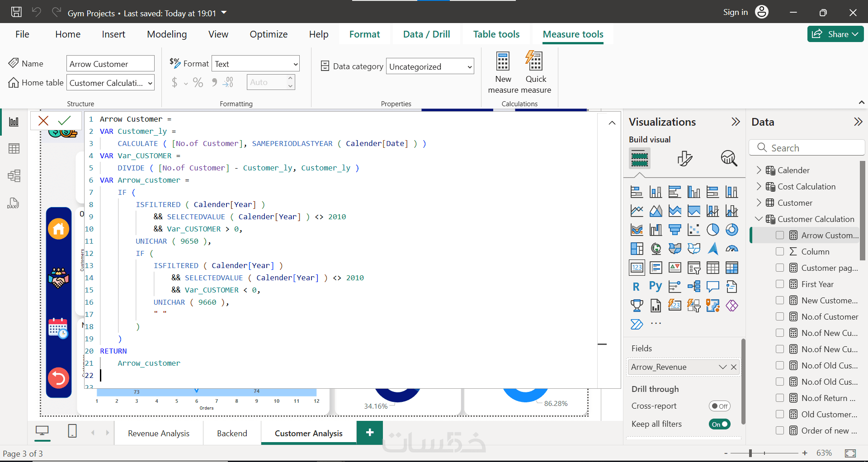Select the R script visual icon
This screenshot has height=462, width=868.
(636, 287)
